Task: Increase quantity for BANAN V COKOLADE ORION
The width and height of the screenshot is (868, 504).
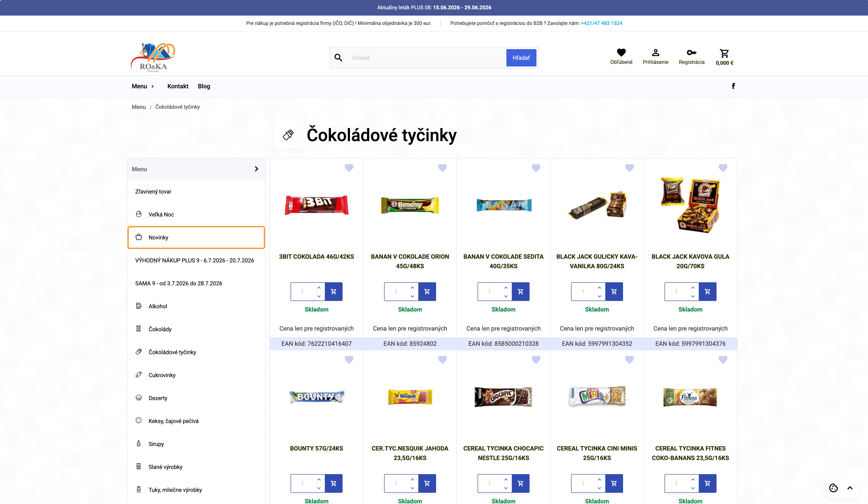Action: tap(412, 287)
